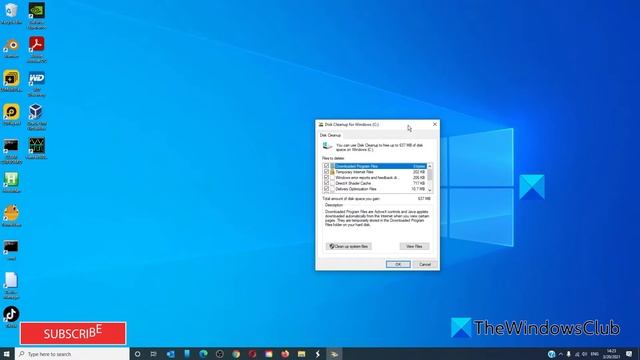
Task: Click the View Files button
Action: tap(414, 246)
